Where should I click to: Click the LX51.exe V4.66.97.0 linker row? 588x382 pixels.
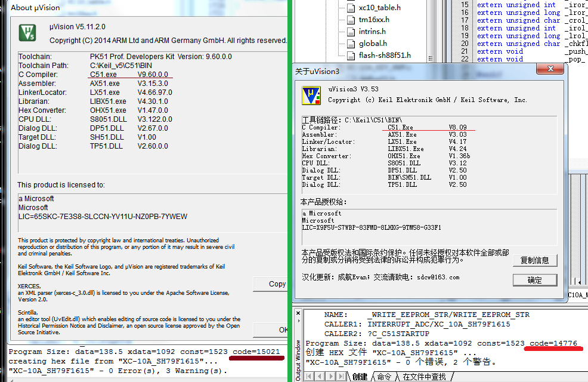pyautogui.click(x=95, y=93)
